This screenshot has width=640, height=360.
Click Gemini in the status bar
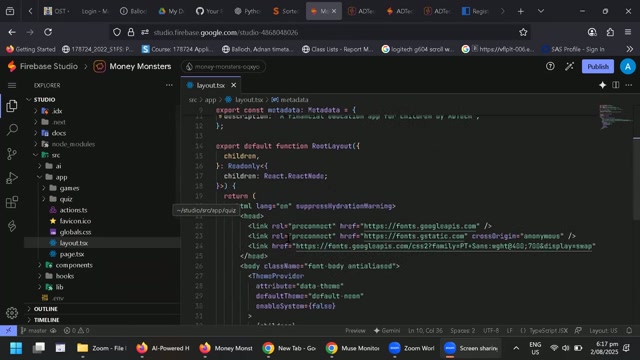point(387,331)
